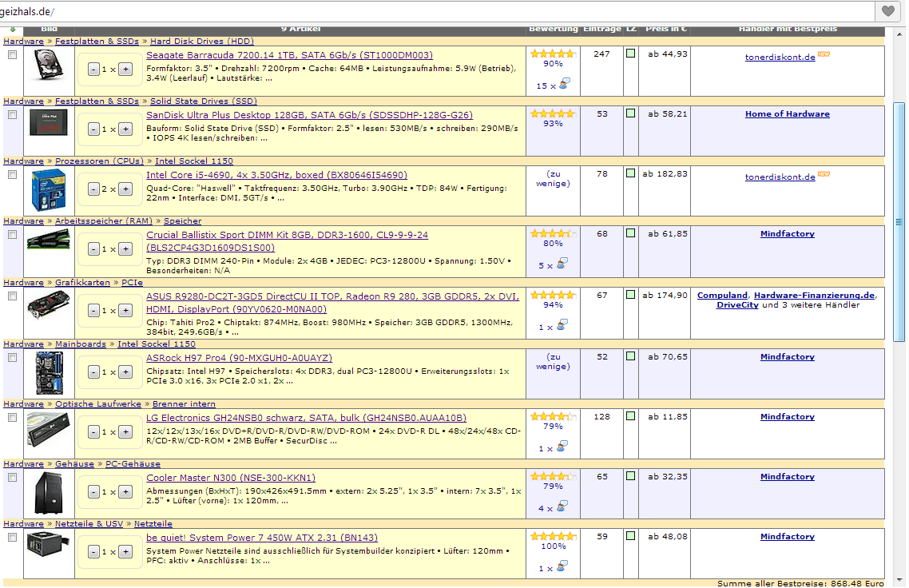The width and height of the screenshot is (909, 588).
Task: Click Summe aller Bestpreise total text
Action: (800, 583)
